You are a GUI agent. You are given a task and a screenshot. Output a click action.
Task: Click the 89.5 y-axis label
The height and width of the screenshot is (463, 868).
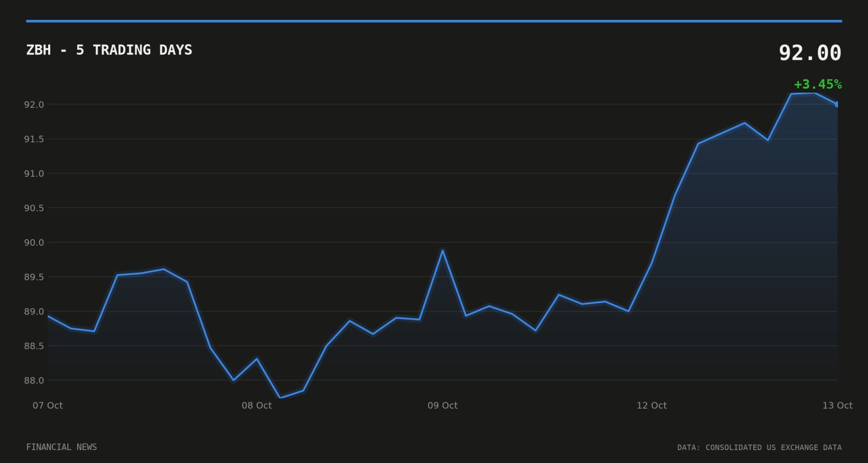[34, 277]
